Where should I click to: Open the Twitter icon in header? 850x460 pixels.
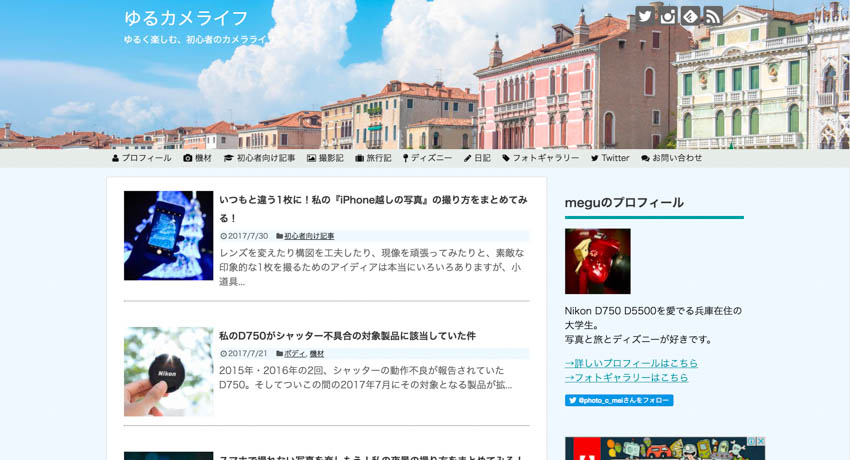[644, 16]
